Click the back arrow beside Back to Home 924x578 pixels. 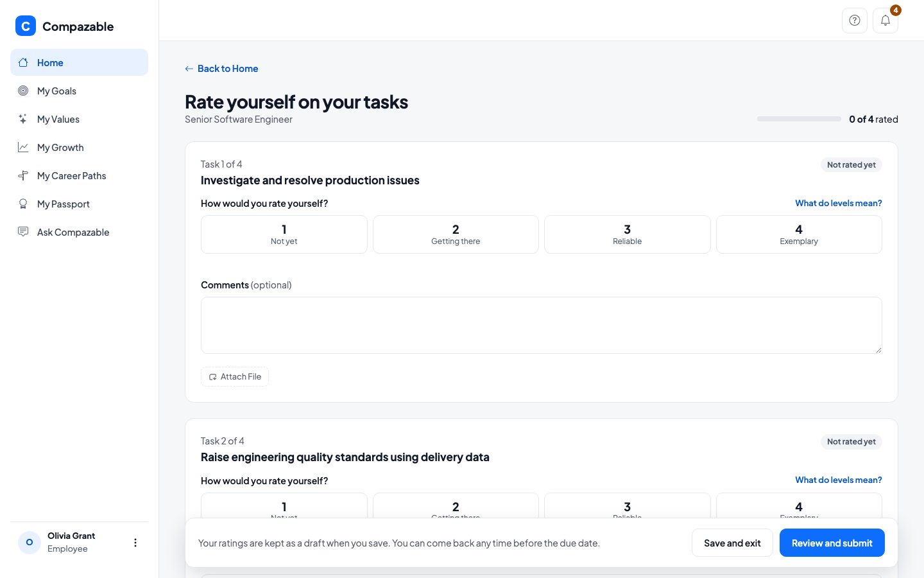pos(189,69)
